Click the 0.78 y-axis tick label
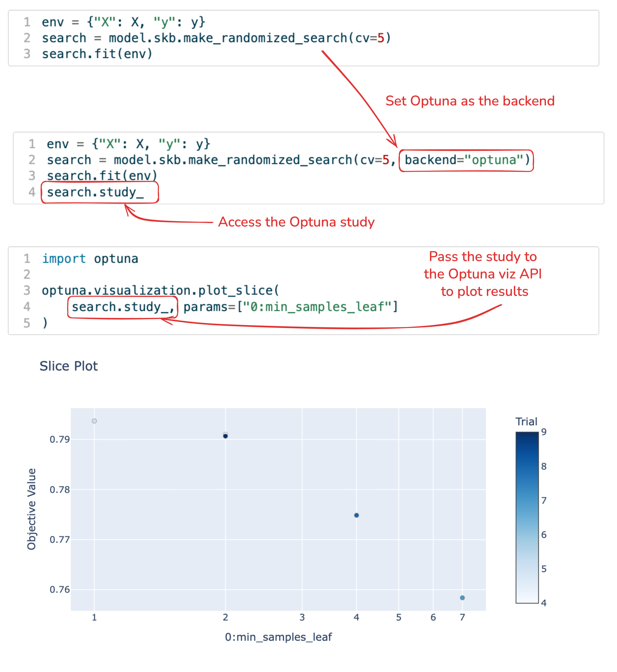The height and width of the screenshot is (672, 617). 60,490
